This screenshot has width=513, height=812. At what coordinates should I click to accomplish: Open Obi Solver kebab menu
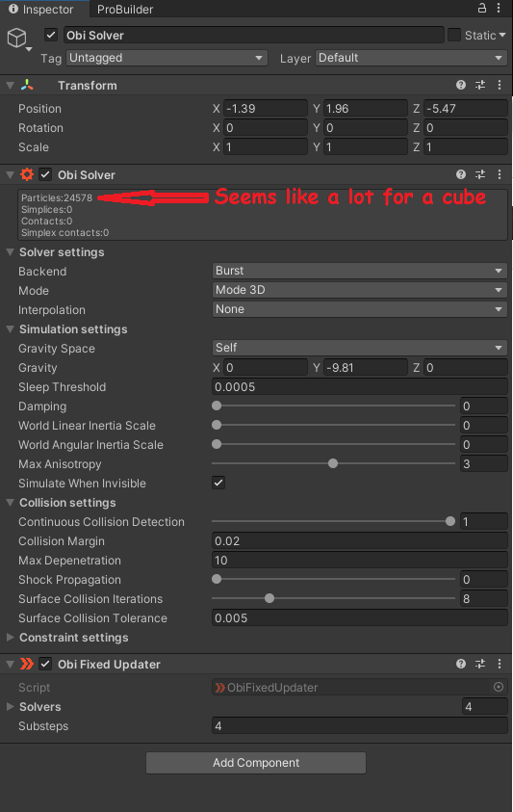499,174
